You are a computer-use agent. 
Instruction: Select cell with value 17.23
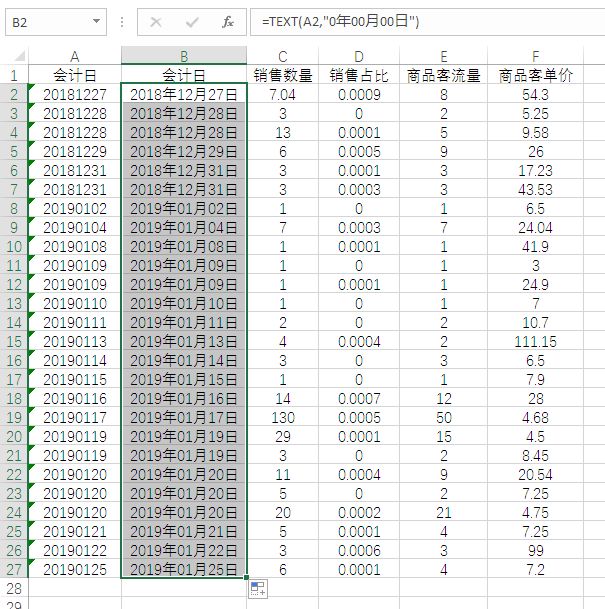click(x=535, y=170)
